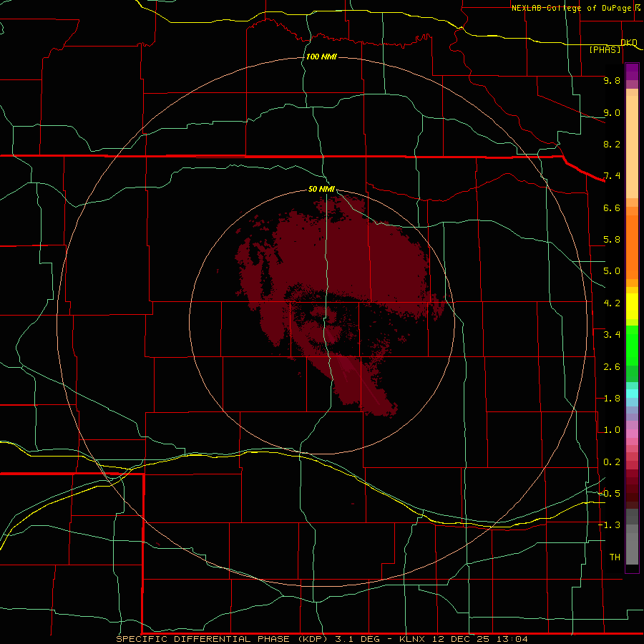The image size is (644, 644).
Task: Select the 9.8 scale value
Action: pos(612,80)
